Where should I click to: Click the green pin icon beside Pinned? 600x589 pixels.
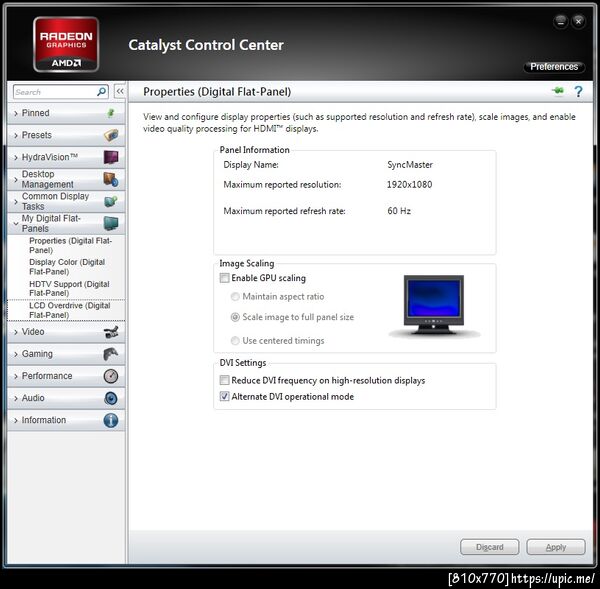111,113
